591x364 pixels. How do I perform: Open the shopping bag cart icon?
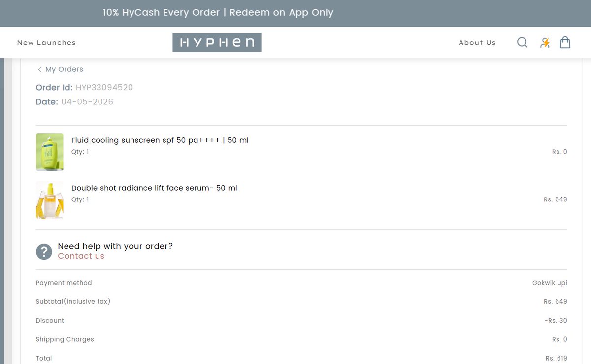(565, 42)
